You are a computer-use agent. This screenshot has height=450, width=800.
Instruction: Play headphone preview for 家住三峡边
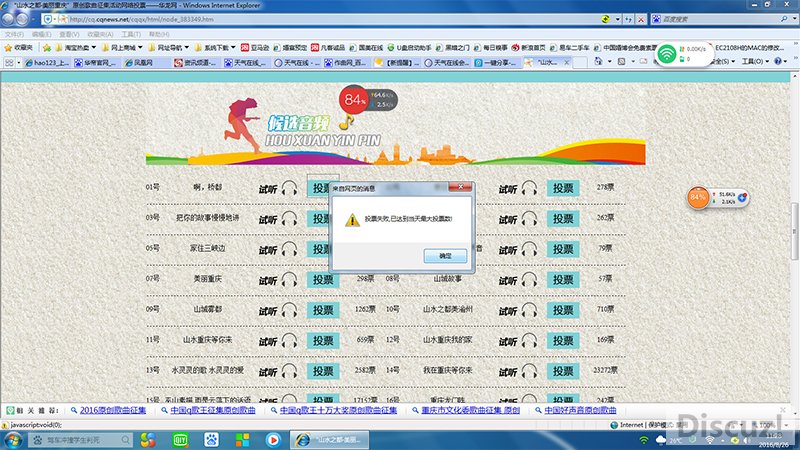tap(289, 249)
